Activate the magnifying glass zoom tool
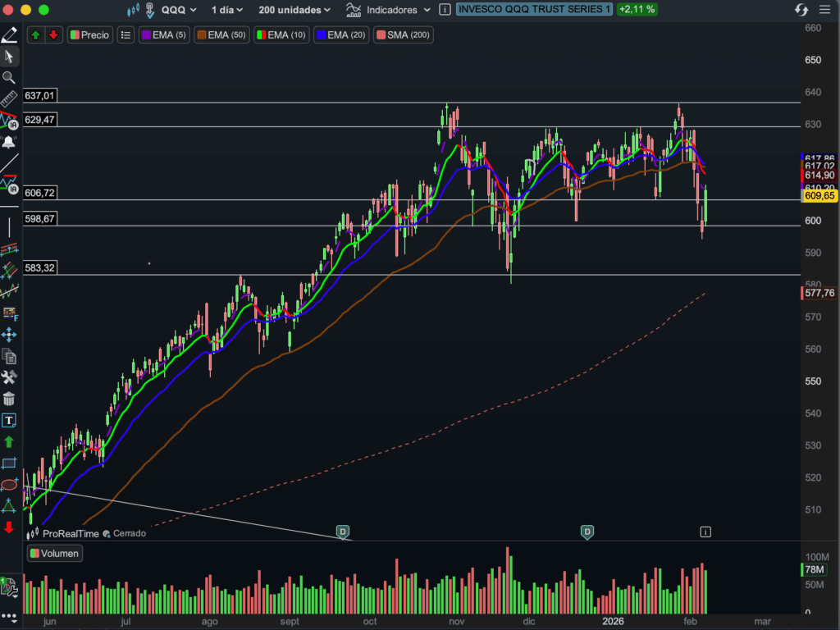The image size is (840, 630). (9, 78)
